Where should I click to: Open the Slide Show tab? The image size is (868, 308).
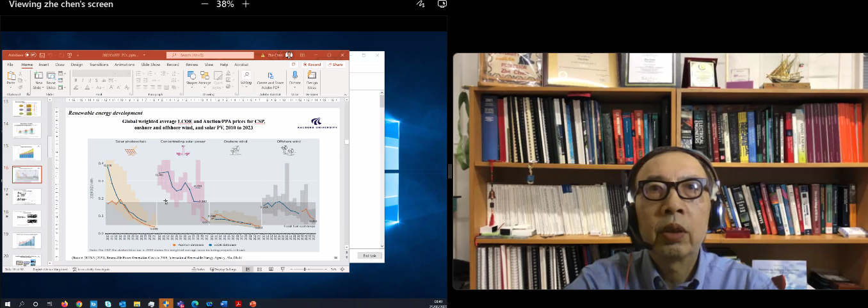click(x=150, y=65)
